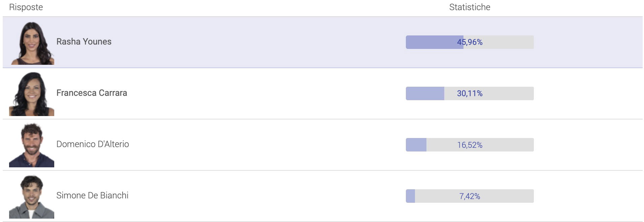
Task: Choose the Domenico D'Alterio name label
Action: [93, 144]
